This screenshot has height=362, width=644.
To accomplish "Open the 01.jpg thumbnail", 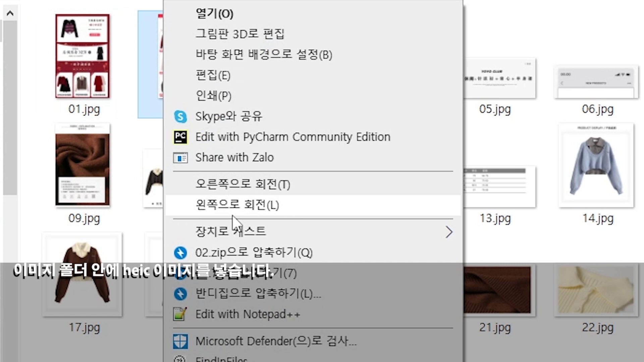I will 83,56.
